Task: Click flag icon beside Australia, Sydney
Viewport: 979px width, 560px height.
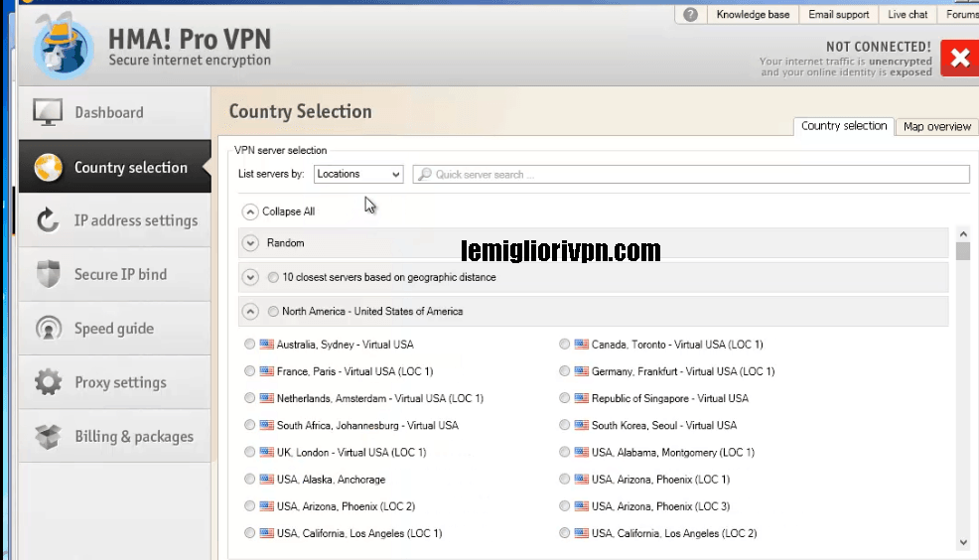Action: point(267,344)
